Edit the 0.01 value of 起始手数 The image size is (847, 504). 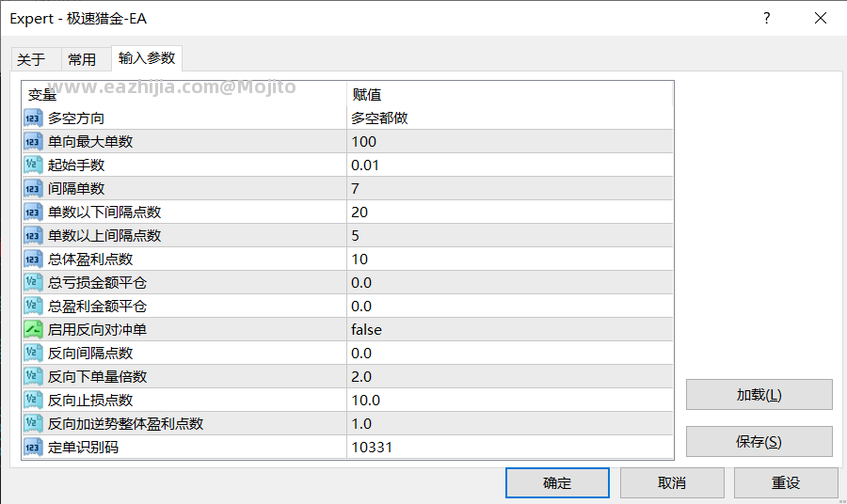click(x=510, y=165)
